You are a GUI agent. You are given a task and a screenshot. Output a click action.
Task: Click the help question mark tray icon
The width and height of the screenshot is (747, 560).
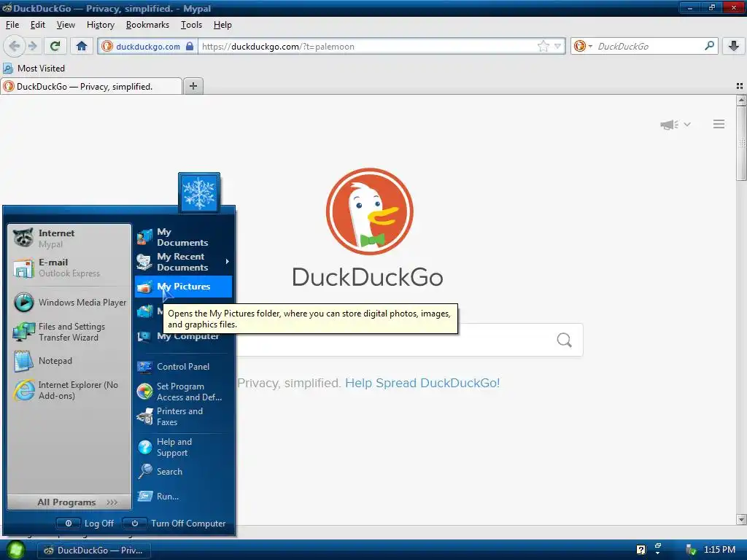[640, 550]
